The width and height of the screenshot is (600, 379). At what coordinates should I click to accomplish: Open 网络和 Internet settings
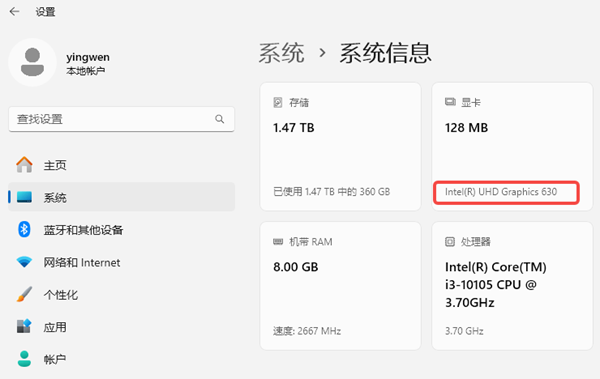pos(121,262)
